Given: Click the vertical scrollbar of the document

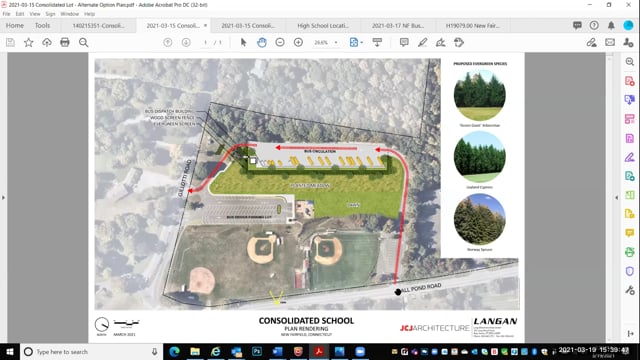Looking at the screenshot, I should (x=610, y=198).
